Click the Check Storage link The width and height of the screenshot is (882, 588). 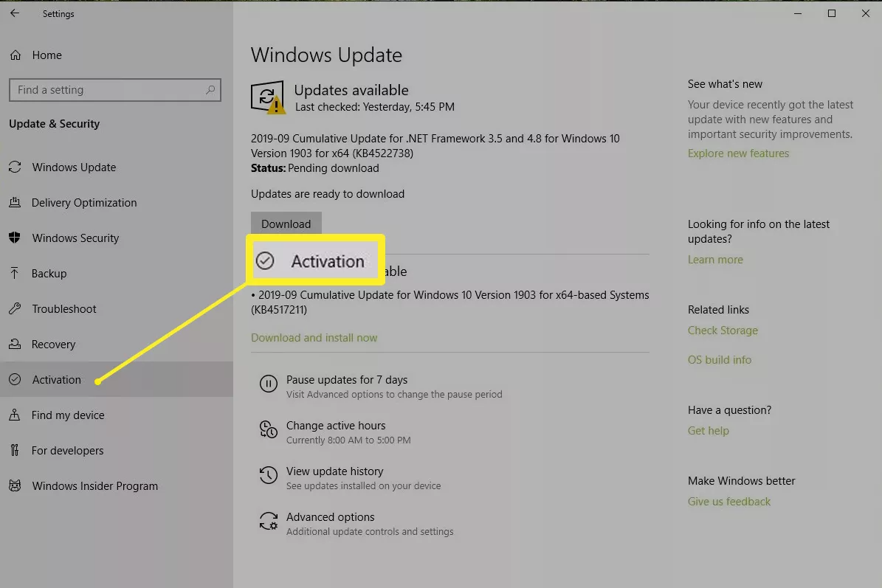(x=723, y=330)
